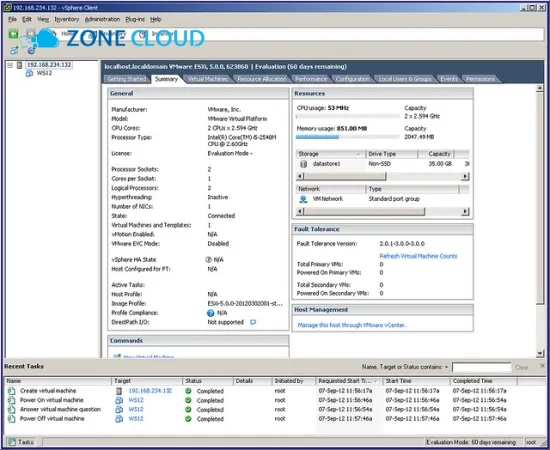Viewport: 550px width, 450px height.
Task: Click the green back navigation arrow icon
Action: pyautogui.click(x=13, y=34)
